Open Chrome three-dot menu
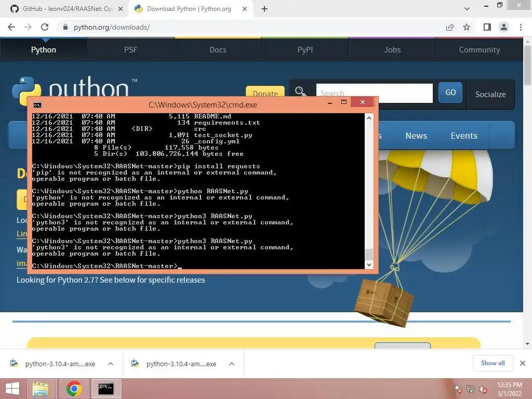 521,27
